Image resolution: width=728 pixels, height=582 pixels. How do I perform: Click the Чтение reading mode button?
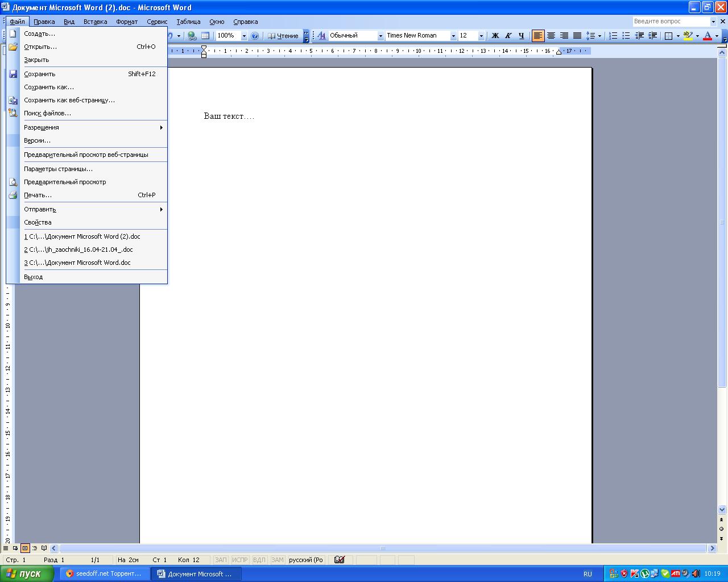(283, 36)
